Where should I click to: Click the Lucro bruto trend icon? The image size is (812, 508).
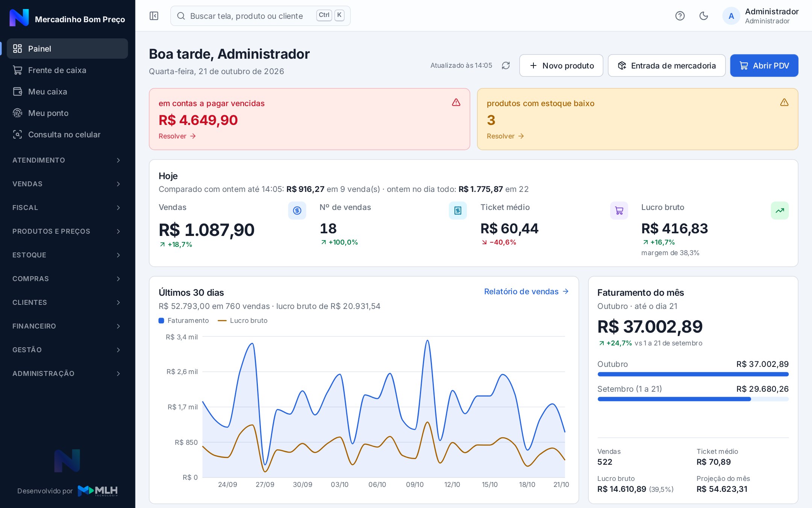click(x=780, y=210)
